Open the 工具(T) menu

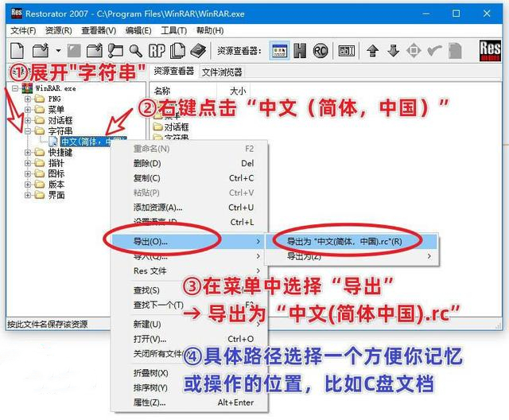point(174,31)
